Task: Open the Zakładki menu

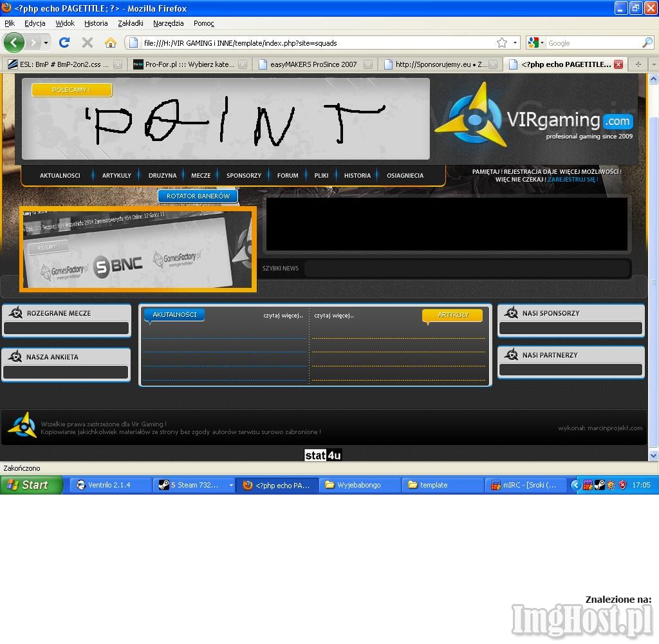Action: [130, 23]
